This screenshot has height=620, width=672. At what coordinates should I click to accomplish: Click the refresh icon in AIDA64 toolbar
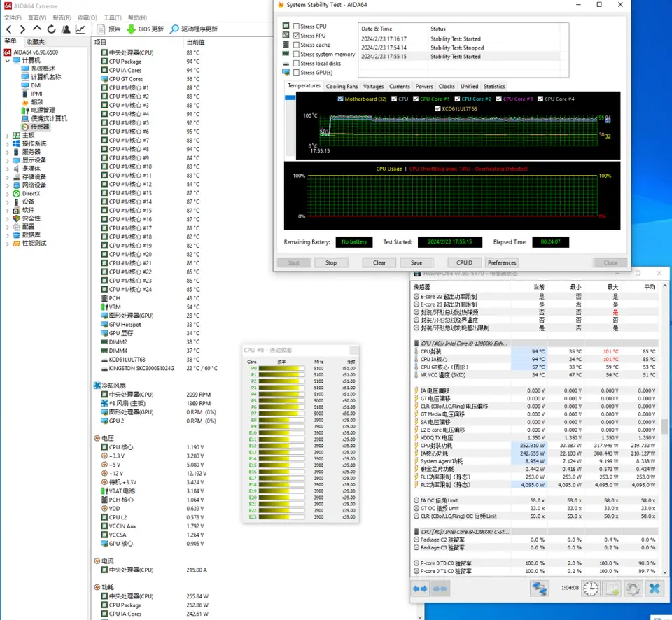(51, 29)
